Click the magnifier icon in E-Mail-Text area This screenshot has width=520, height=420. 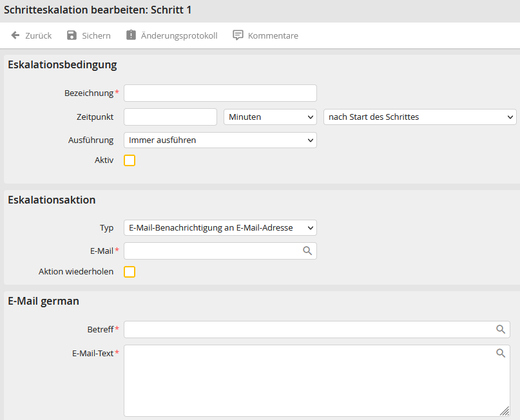[501, 354]
